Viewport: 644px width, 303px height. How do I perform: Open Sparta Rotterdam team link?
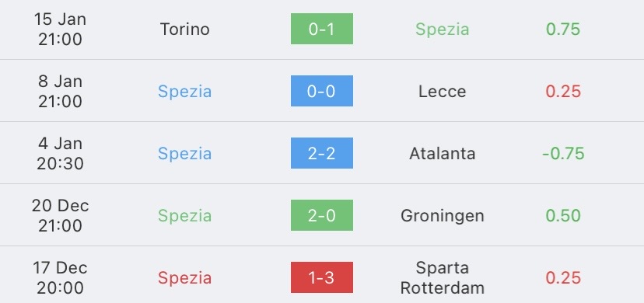coord(443,277)
